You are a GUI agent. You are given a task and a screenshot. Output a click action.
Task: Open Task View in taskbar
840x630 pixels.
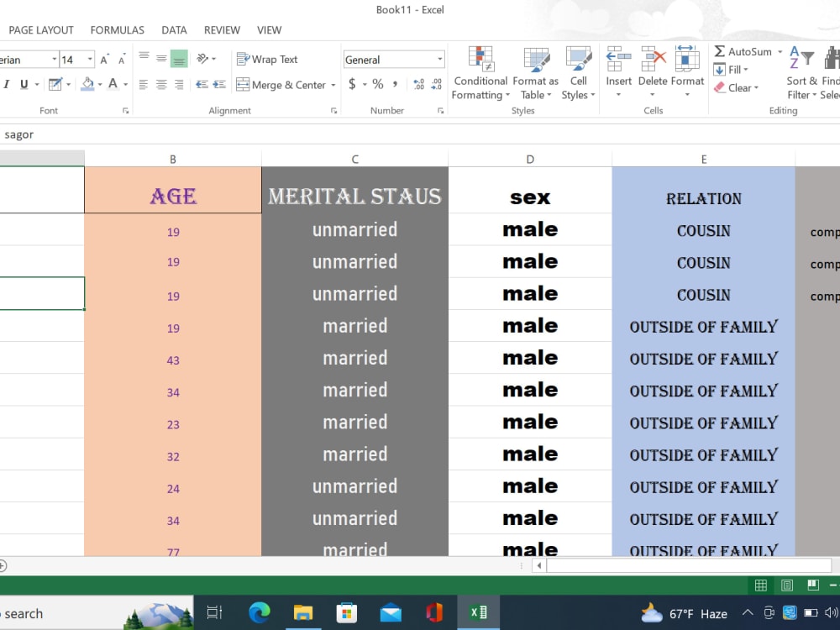[x=215, y=613]
